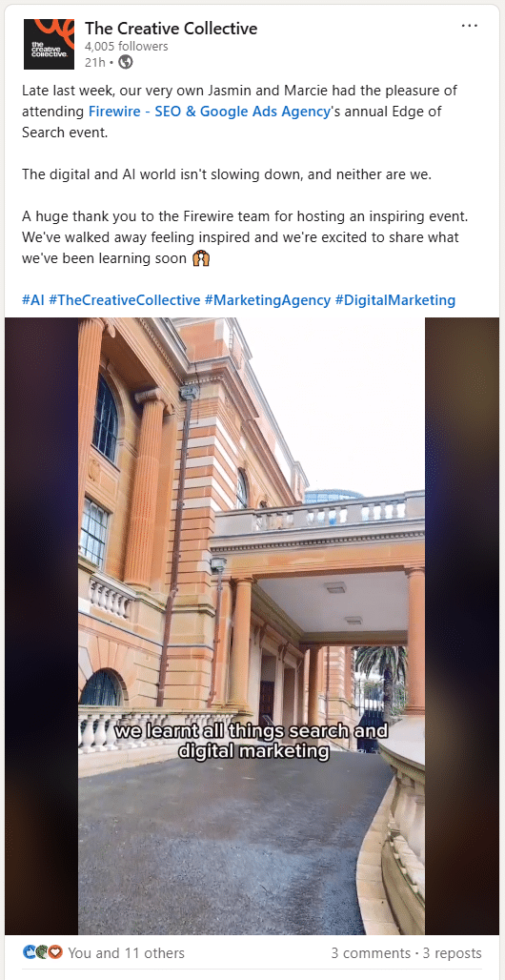Click the #MarketingAgency hashtag
Image resolution: width=505 pixels, height=980 pixels.
[268, 300]
